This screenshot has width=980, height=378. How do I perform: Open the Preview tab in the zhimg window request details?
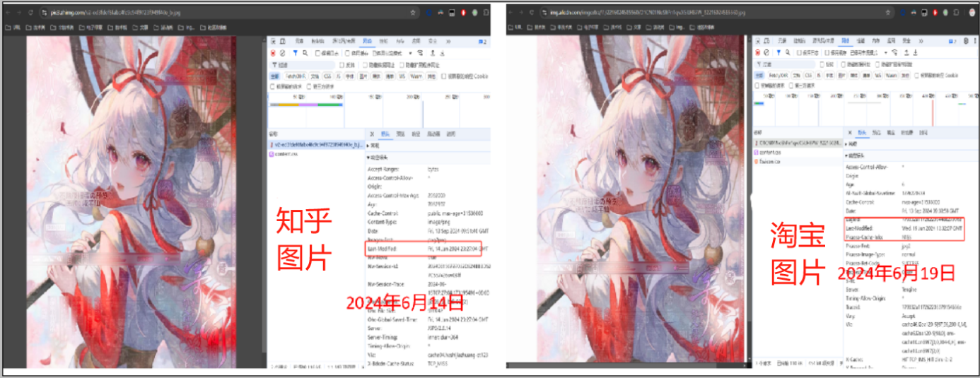tap(400, 134)
